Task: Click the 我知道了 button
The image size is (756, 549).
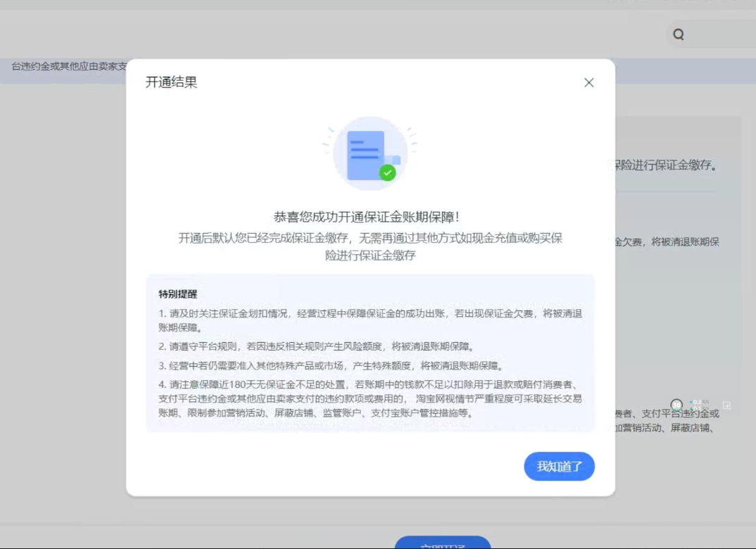Action: 559,467
